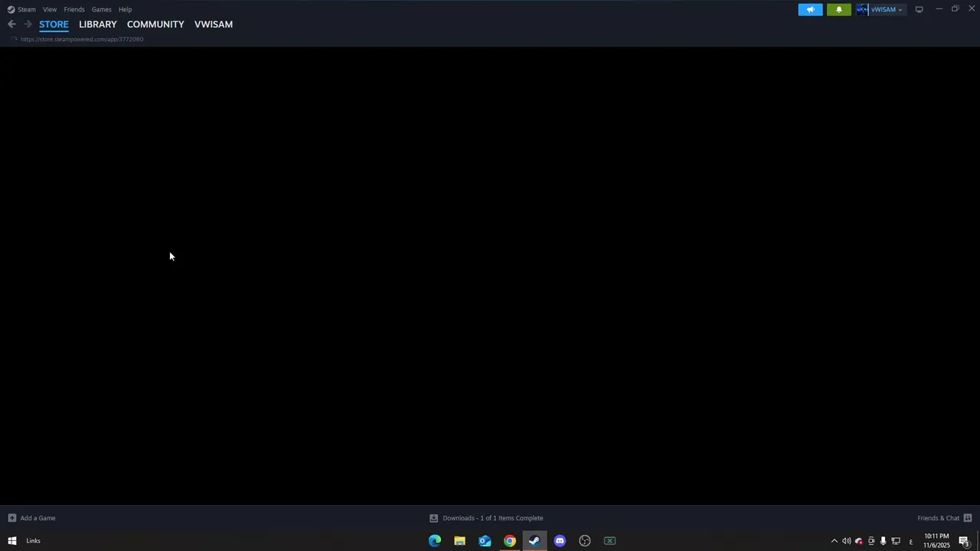Enter Big Picture mode via monitor icon
Image resolution: width=980 pixels, height=551 pixels.
[x=919, y=9]
